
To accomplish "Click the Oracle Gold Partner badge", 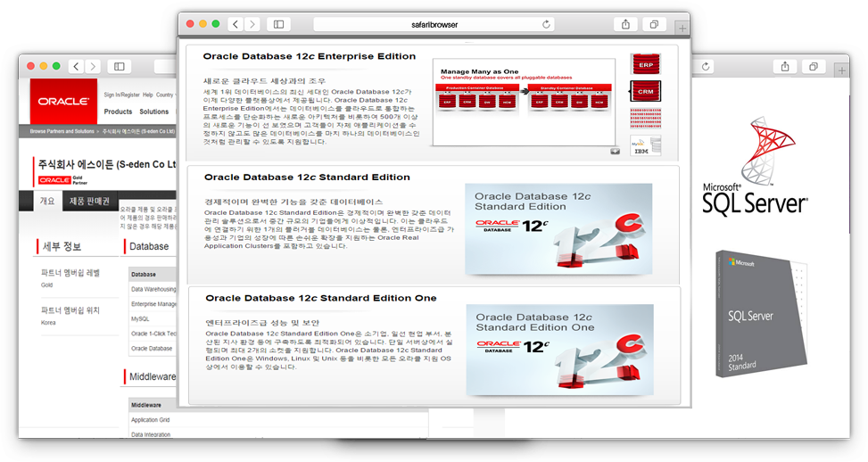I will pos(62,180).
